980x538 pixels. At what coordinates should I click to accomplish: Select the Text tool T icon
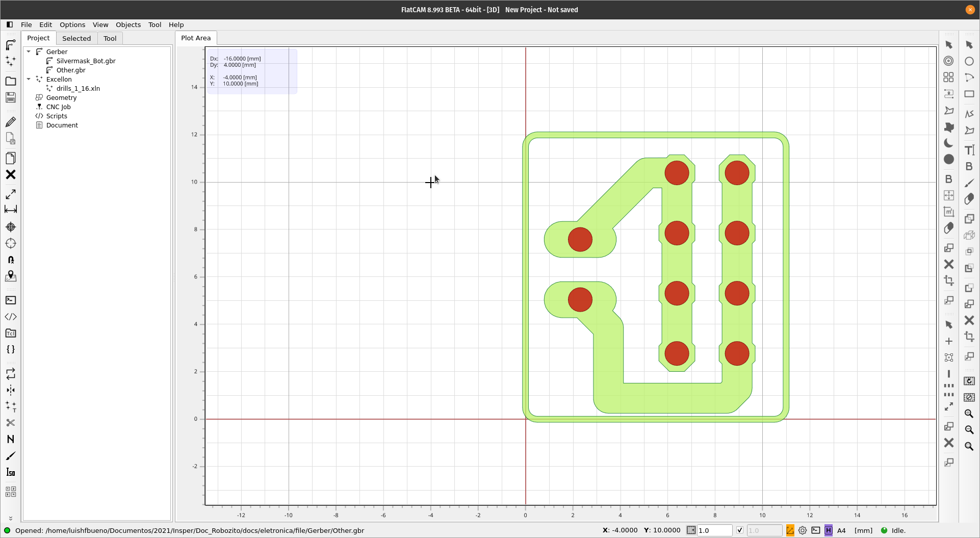(969, 150)
